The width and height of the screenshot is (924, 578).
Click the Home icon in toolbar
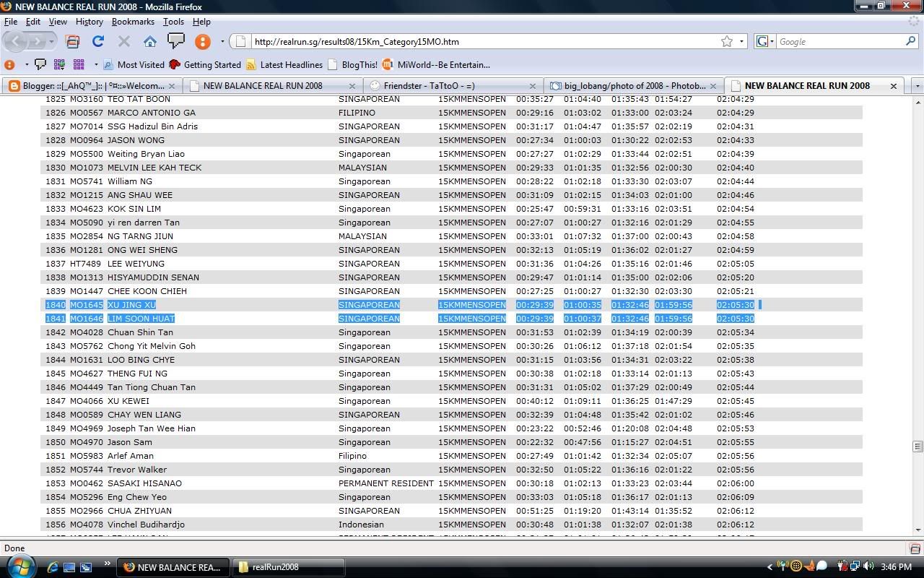(149, 41)
